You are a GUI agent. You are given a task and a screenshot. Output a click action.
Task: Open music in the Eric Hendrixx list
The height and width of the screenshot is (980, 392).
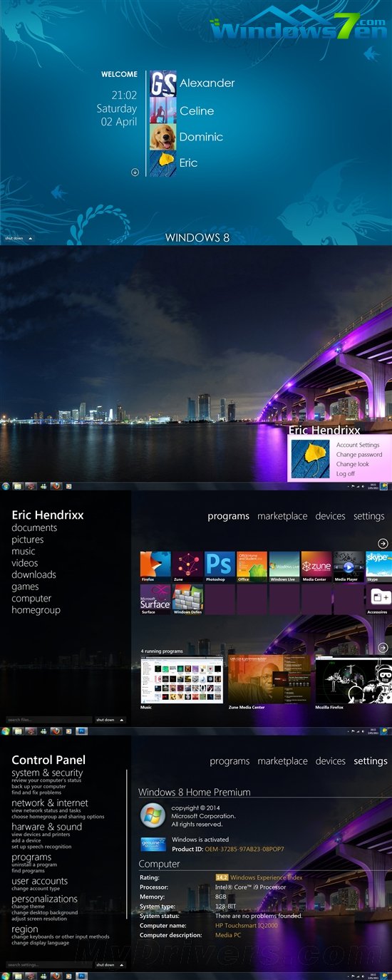click(24, 552)
